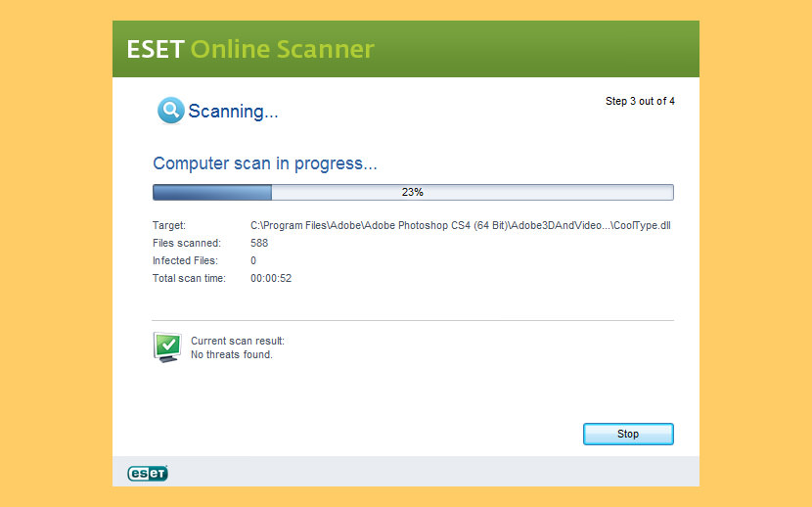Click the green checkmark monitor icon

pos(167,346)
